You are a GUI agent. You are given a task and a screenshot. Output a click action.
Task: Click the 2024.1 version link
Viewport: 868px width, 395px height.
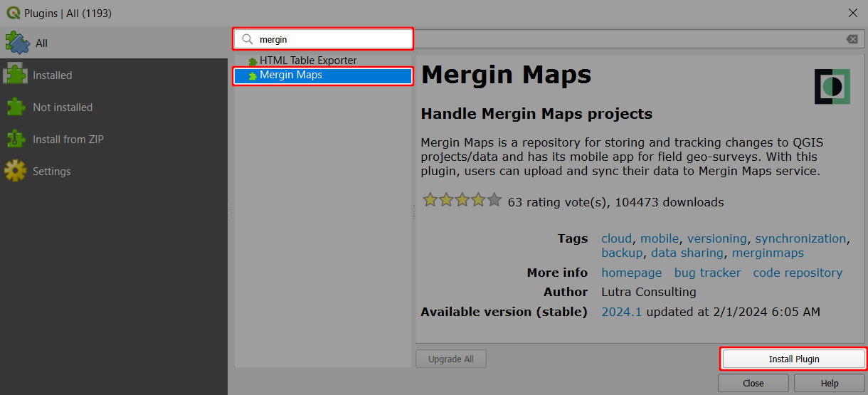click(622, 312)
